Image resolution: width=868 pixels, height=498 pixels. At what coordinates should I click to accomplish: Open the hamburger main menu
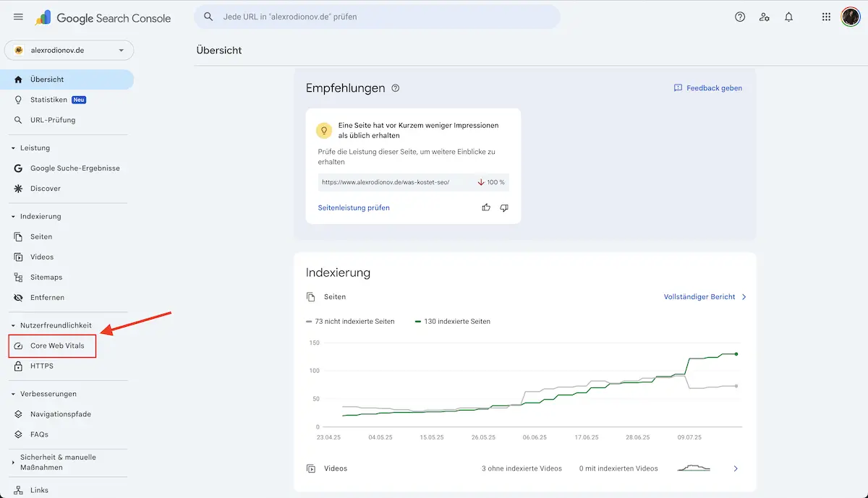pyautogui.click(x=18, y=17)
